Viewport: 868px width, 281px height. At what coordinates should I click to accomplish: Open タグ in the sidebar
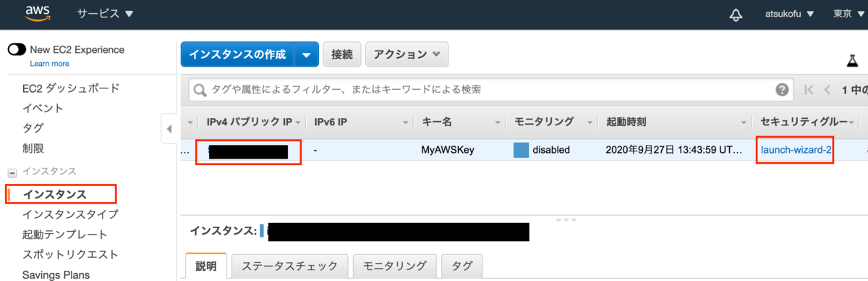point(33,128)
